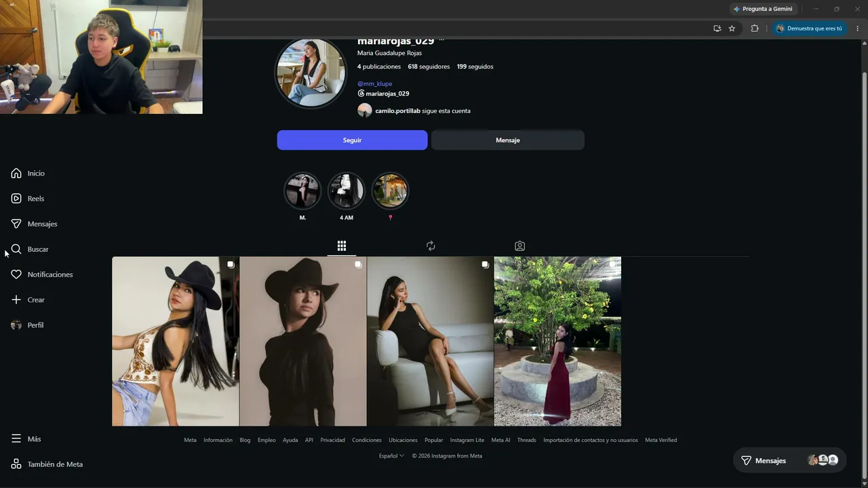868x488 pixels.
Task: Open the Popular footer link
Action: pyautogui.click(x=434, y=440)
